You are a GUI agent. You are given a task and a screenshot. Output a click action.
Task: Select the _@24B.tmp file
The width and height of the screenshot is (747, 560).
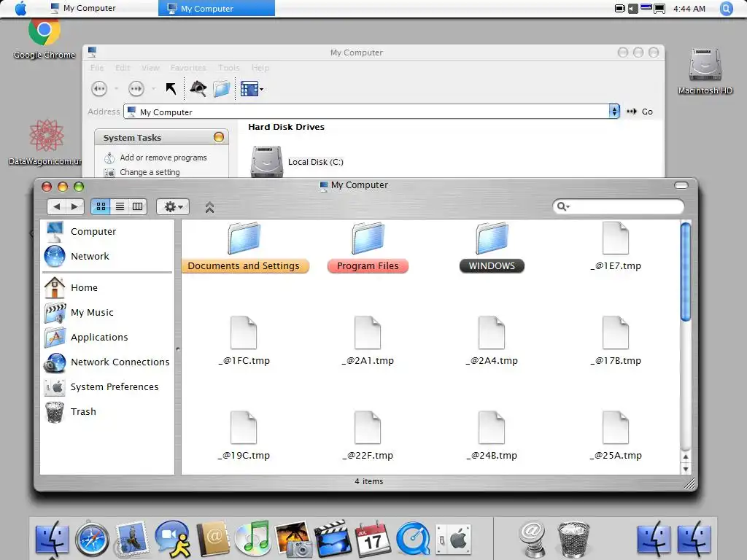(492, 436)
